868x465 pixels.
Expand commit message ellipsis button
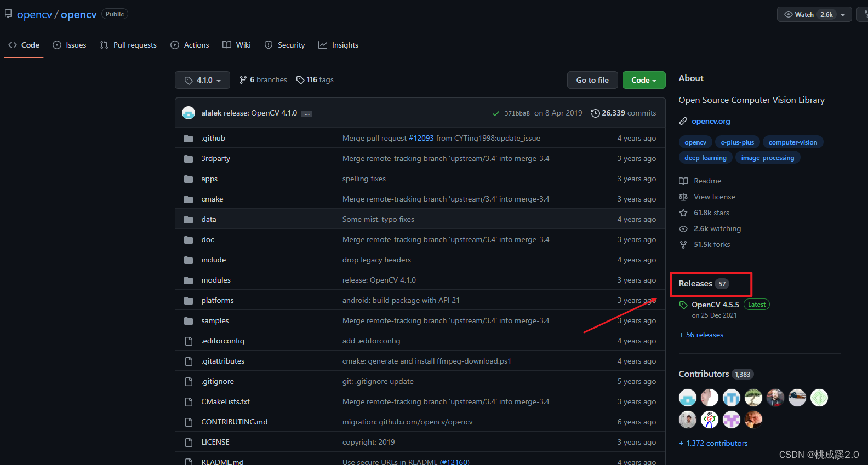tap(307, 114)
